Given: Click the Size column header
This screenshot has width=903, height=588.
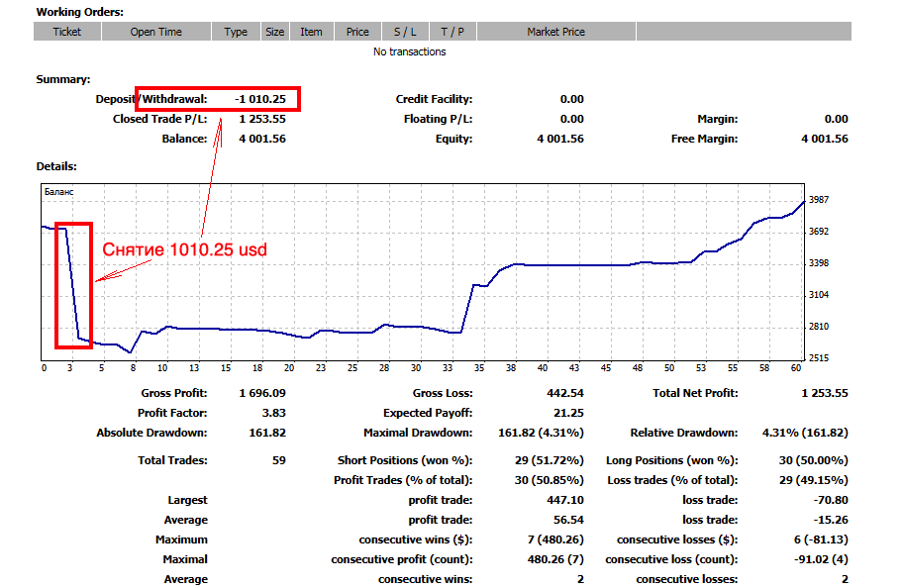Looking at the screenshot, I should coord(274,32).
